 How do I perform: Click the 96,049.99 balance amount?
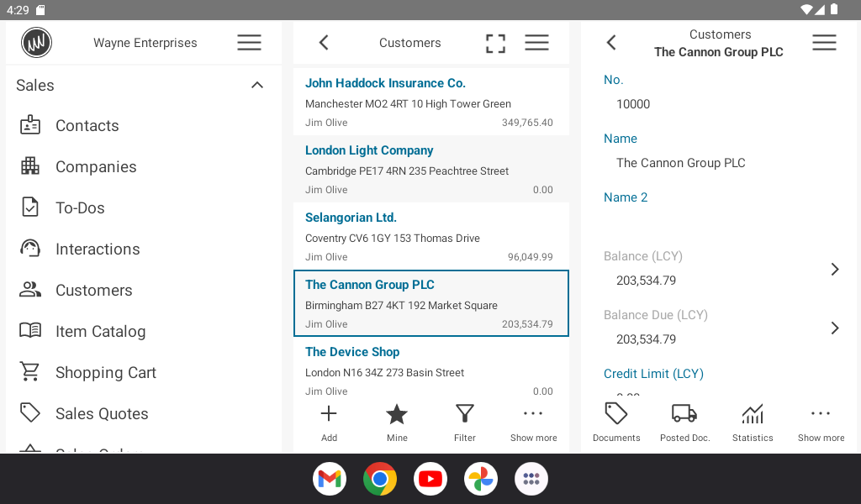pyautogui.click(x=530, y=257)
